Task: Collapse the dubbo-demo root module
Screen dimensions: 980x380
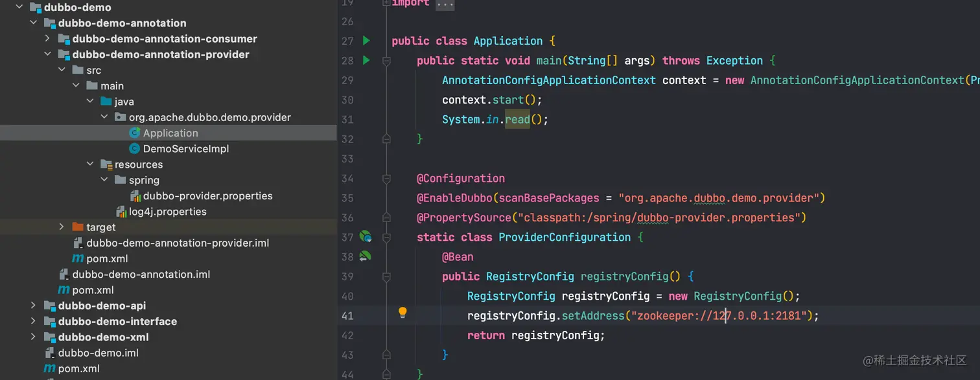Action: (18, 8)
